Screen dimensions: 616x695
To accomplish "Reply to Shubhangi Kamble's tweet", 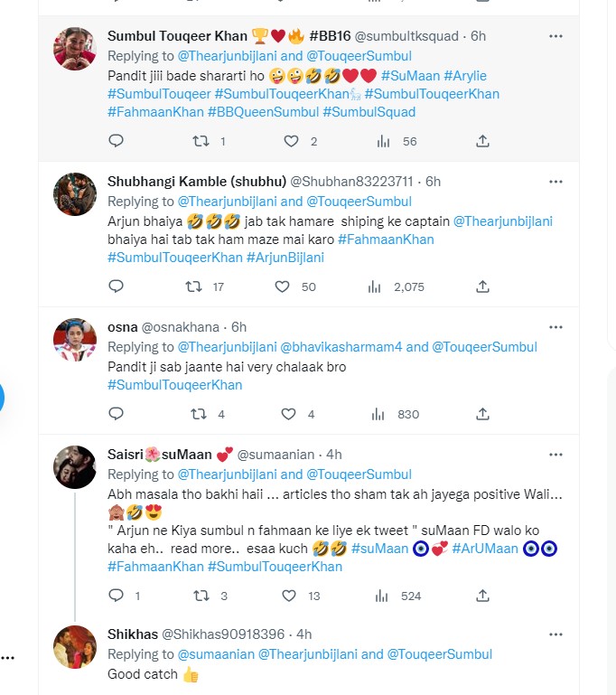I will 116,286.
